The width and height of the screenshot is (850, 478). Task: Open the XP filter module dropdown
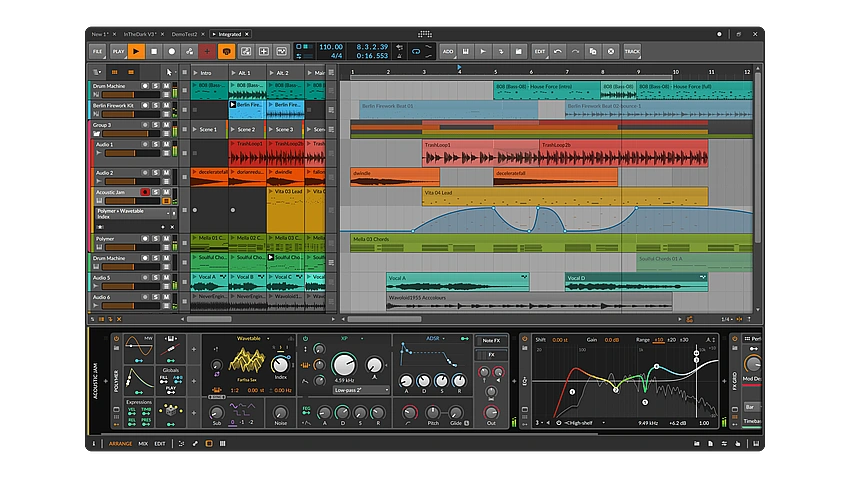coord(351,338)
